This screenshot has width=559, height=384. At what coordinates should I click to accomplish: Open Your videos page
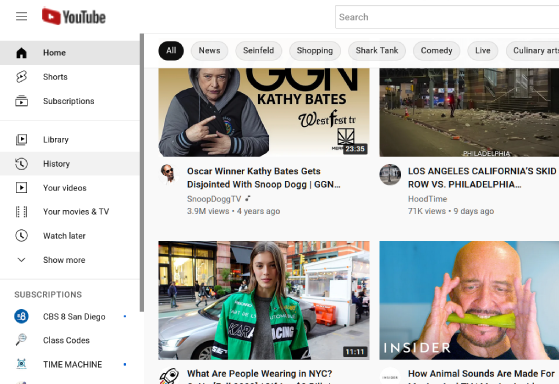click(70, 188)
